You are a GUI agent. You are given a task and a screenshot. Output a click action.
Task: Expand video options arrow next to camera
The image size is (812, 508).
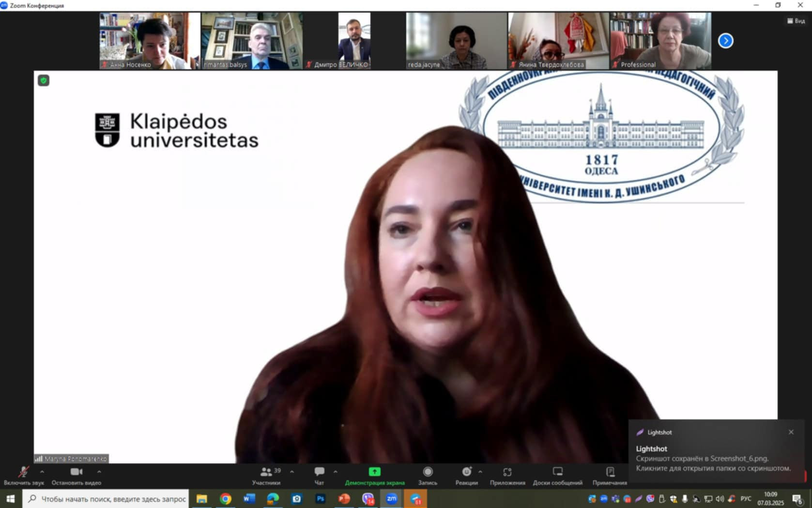(x=99, y=472)
